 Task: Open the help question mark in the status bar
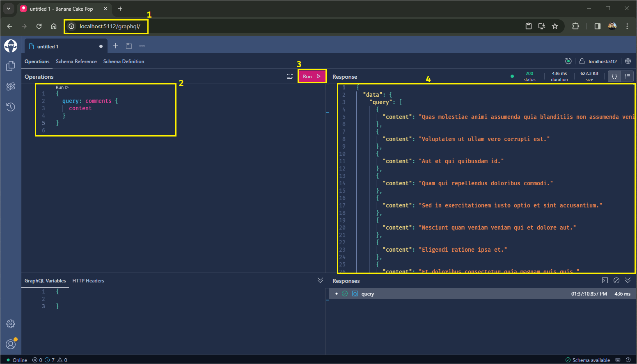point(628,360)
